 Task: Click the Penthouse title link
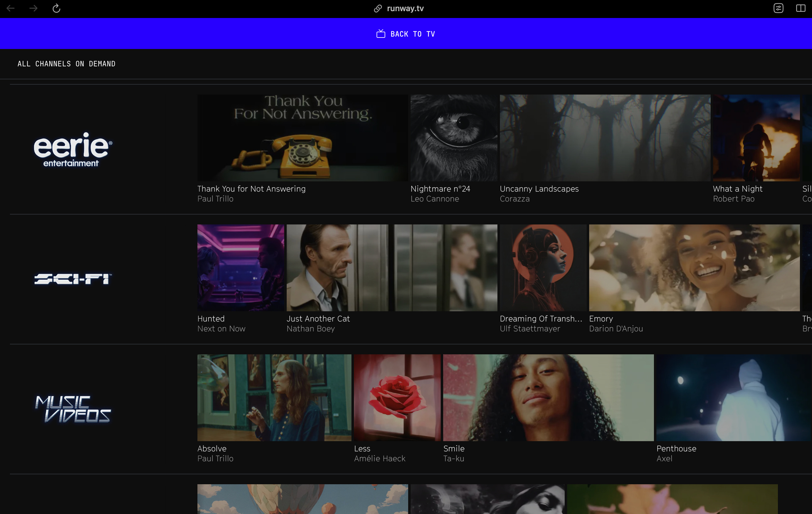point(676,449)
